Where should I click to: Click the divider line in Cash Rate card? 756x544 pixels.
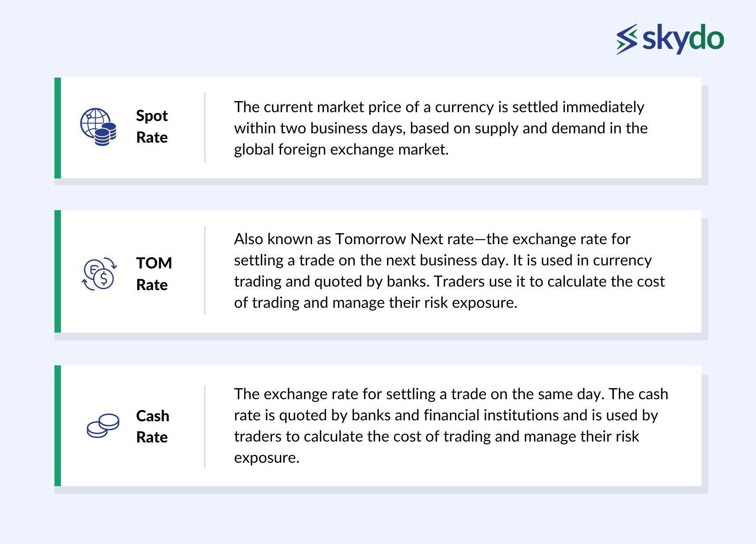[x=205, y=427]
